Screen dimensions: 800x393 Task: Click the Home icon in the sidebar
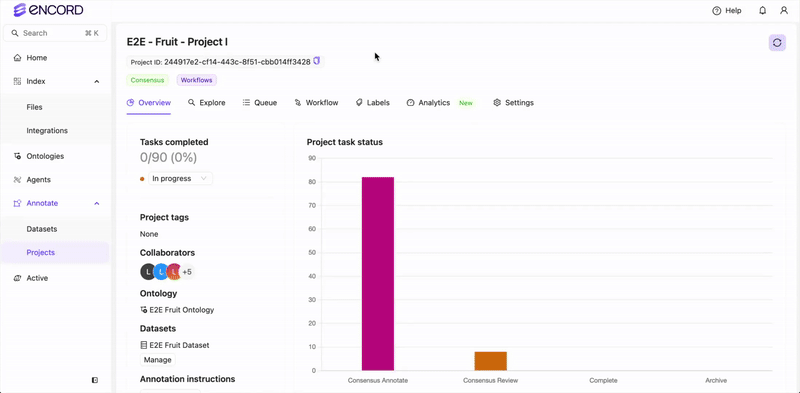click(x=17, y=58)
